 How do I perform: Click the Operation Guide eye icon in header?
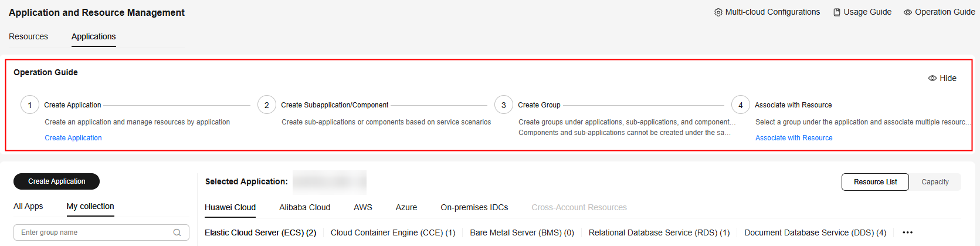[x=908, y=12]
